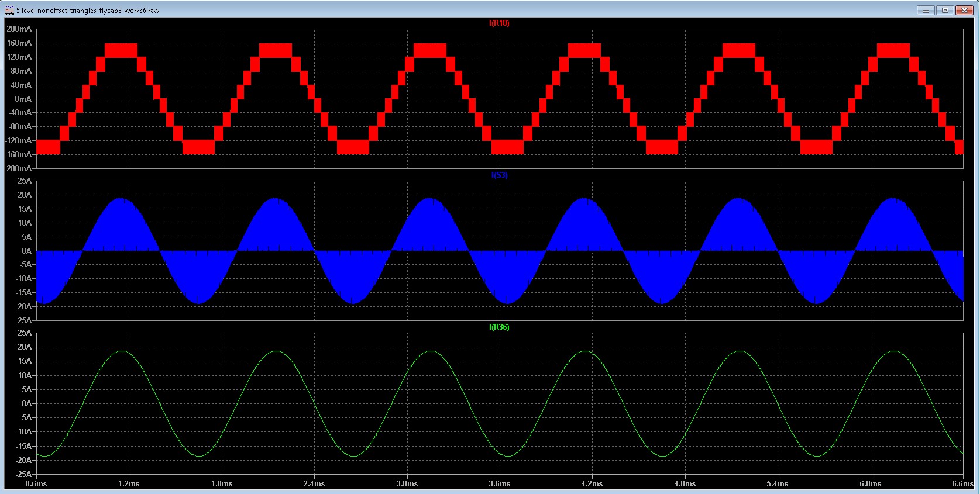Click the 2.4ms time axis label
980x494 pixels.
pos(314,484)
